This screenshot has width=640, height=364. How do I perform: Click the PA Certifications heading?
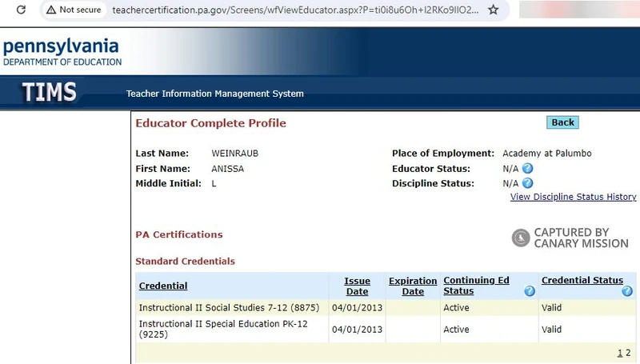pyautogui.click(x=179, y=234)
